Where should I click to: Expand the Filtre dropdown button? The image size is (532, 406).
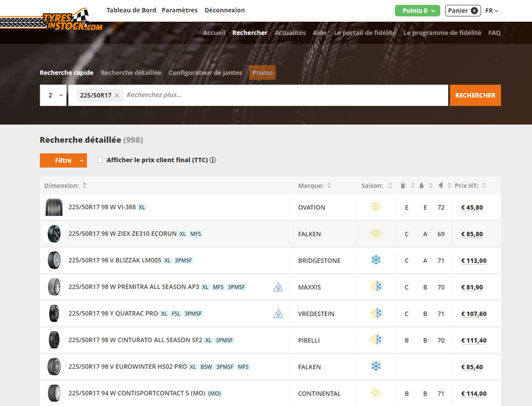63,160
